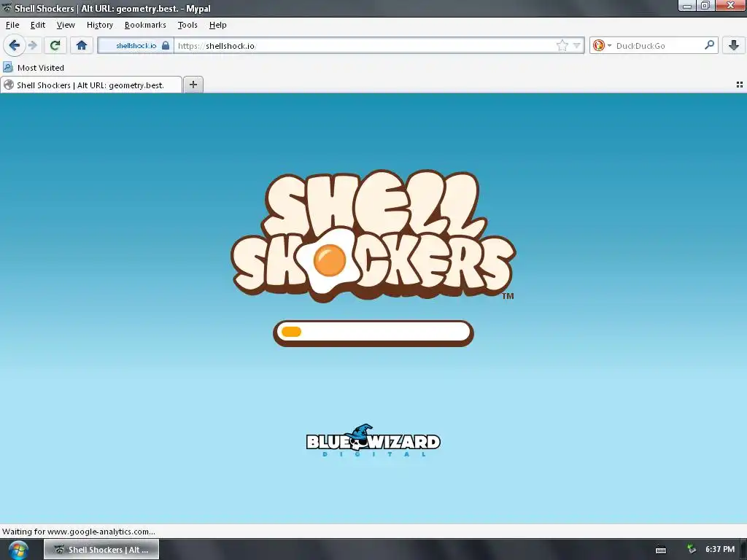This screenshot has height=560, width=747.
Task: Click the tab groups grid icon
Action: tap(740, 85)
